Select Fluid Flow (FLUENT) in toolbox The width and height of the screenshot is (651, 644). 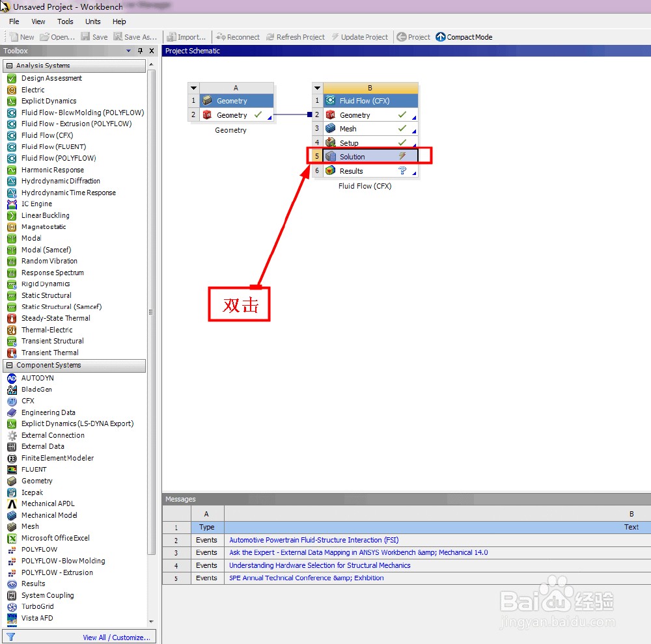click(53, 146)
